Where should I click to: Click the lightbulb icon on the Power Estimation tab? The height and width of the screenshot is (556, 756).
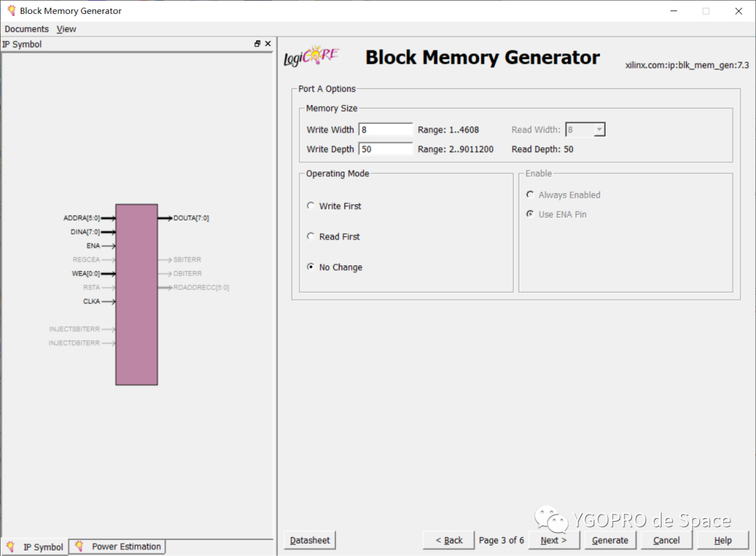point(79,546)
